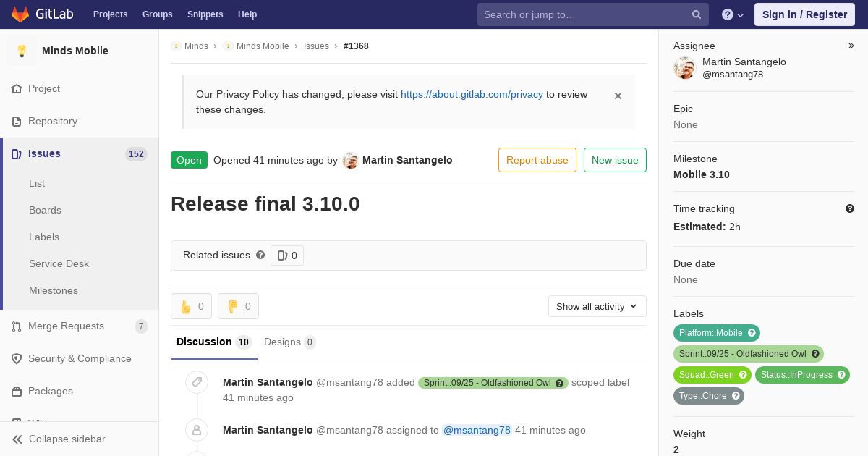Image resolution: width=868 pixels, height=456 pixels.
Task: Click the Minds Mobile breadcrumb link
Action: (x=263, y=46)
